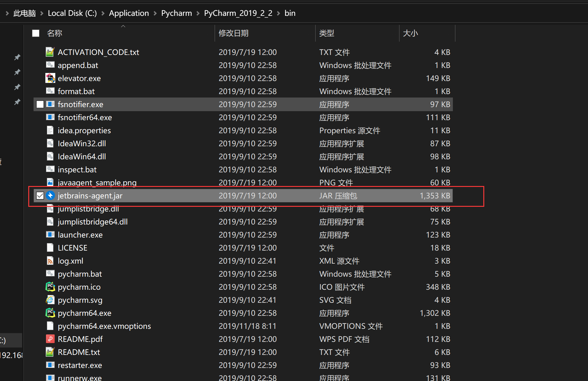Click the JAR 压缩包 type cell
The height and width of the screenshot is (381, 588).
[x=338, y=196]
